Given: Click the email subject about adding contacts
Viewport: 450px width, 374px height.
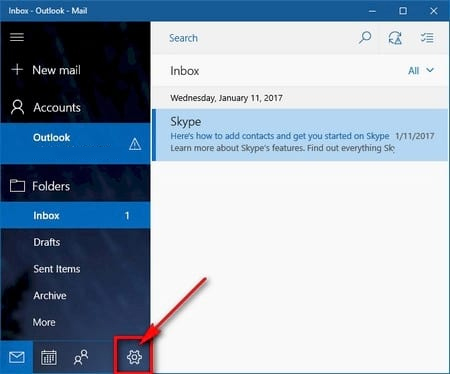Looking at the screenshot, I should 280,136.
